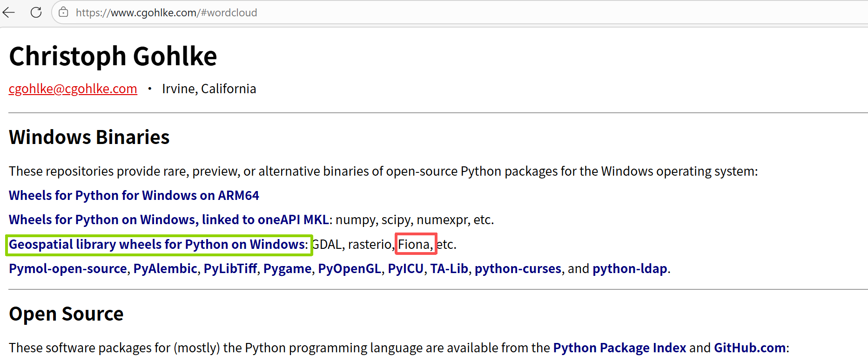Open the TA-Lib link
Image resolution: width=868 pixels, height=363 pixels.
click(x=449, y=268)
